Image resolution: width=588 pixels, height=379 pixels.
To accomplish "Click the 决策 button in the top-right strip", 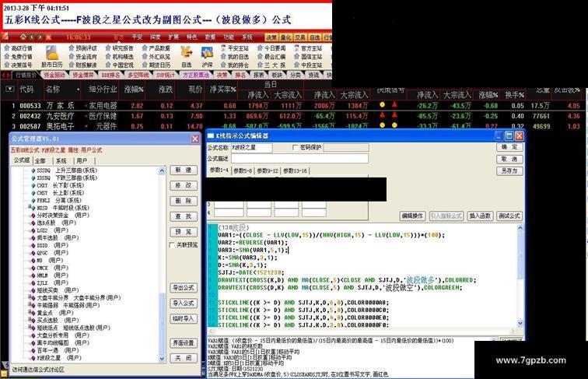I will pyautogui.click(x=271, y=37).
